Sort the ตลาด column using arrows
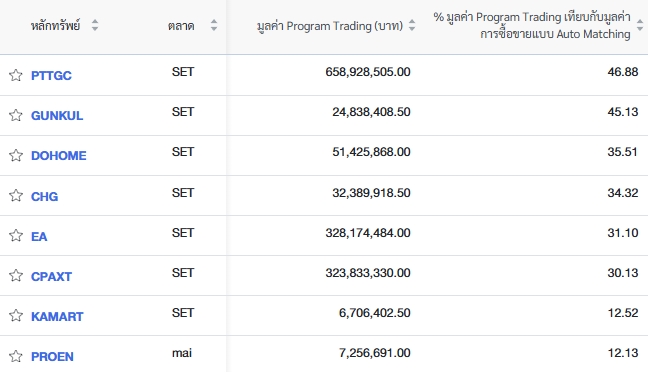Viewport: 648px width, 372px height. (214, 25)
